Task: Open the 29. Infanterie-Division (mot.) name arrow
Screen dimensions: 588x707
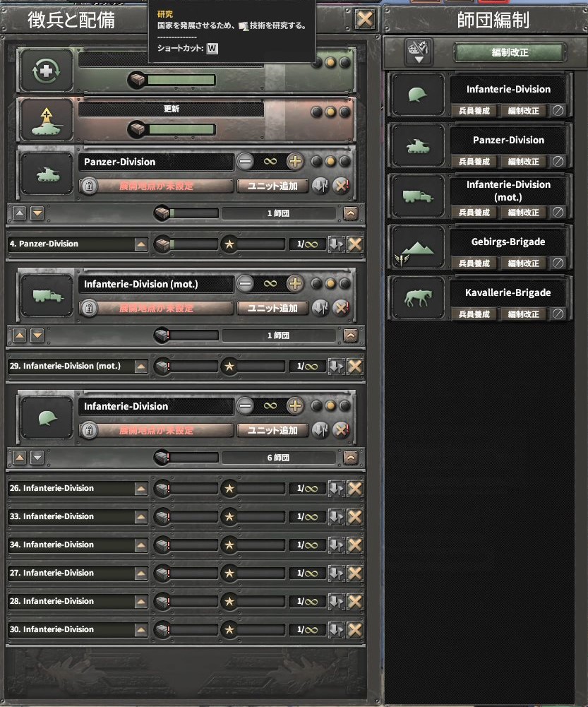Action: point(141,367)
